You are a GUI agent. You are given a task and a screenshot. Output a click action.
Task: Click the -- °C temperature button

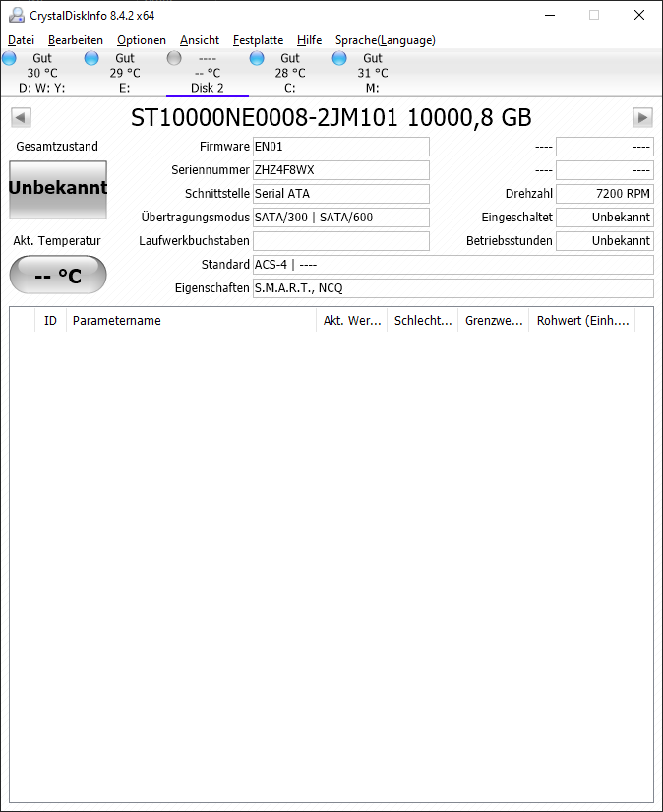(x=58, y=275)
